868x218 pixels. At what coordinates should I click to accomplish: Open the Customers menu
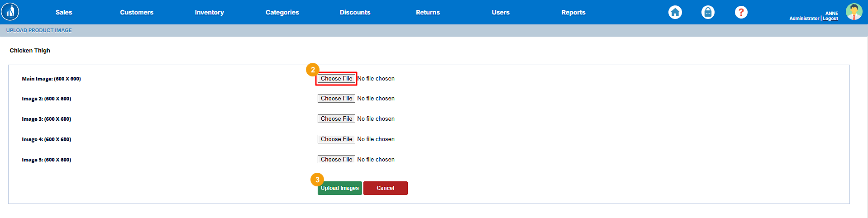click(x=137, y=12)
